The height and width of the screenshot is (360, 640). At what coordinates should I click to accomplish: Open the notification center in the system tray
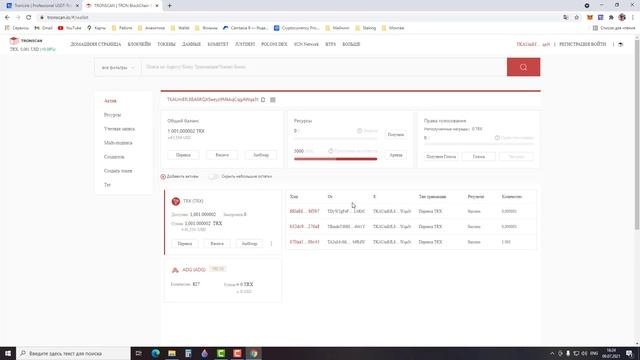[629, 353]
